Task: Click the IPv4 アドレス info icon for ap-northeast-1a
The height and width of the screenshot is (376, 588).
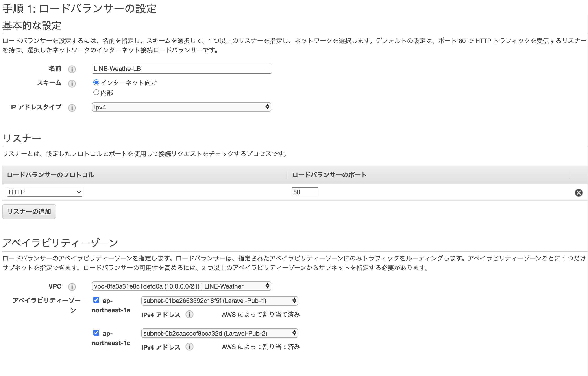Action: [190, 315]
